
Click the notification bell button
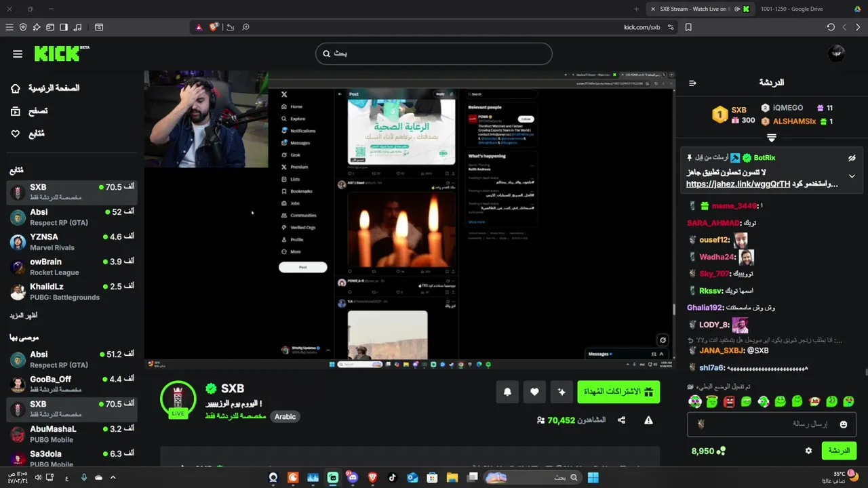point(507,392)
